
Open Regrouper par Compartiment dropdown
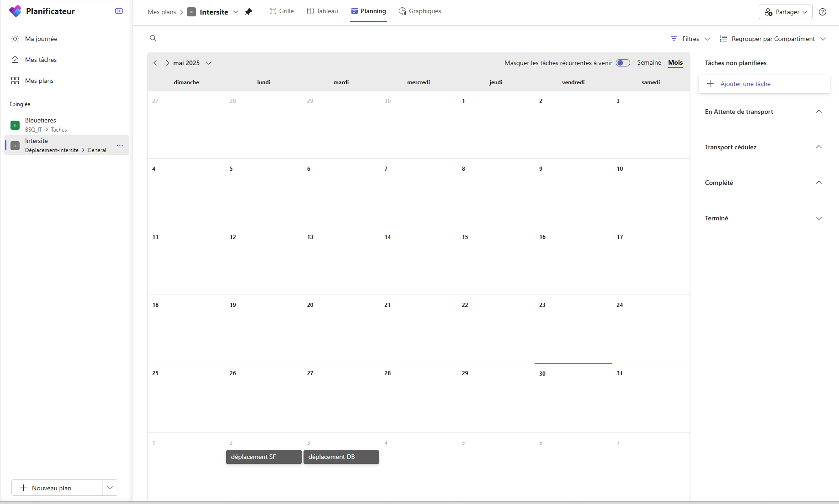[x=823, y=39]
